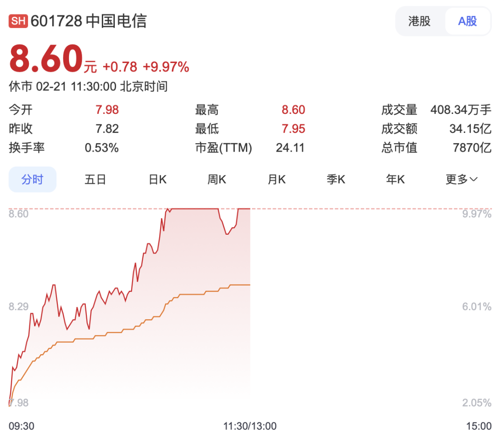Click the 换手率 value 0.53%
Screen dimensions: 504x440
point(102,148)
